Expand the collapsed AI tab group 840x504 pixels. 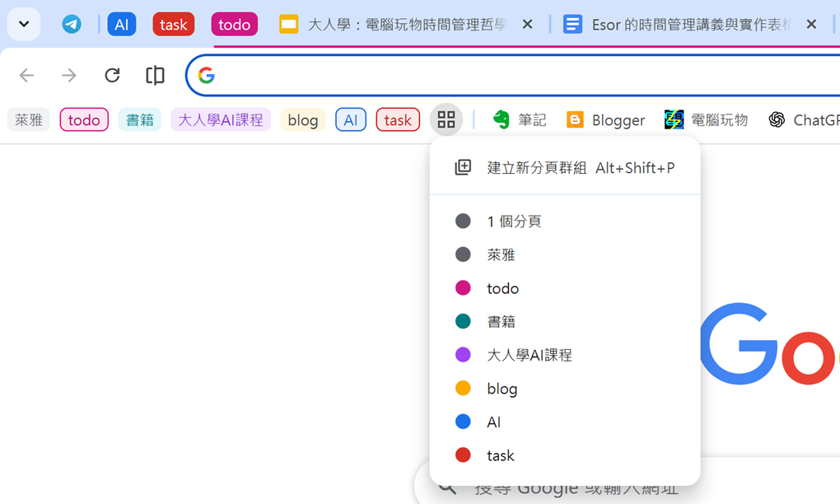(122, 25)
